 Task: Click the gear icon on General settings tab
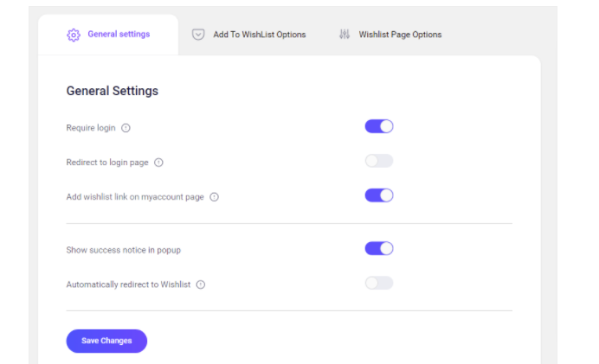point(74,35)
